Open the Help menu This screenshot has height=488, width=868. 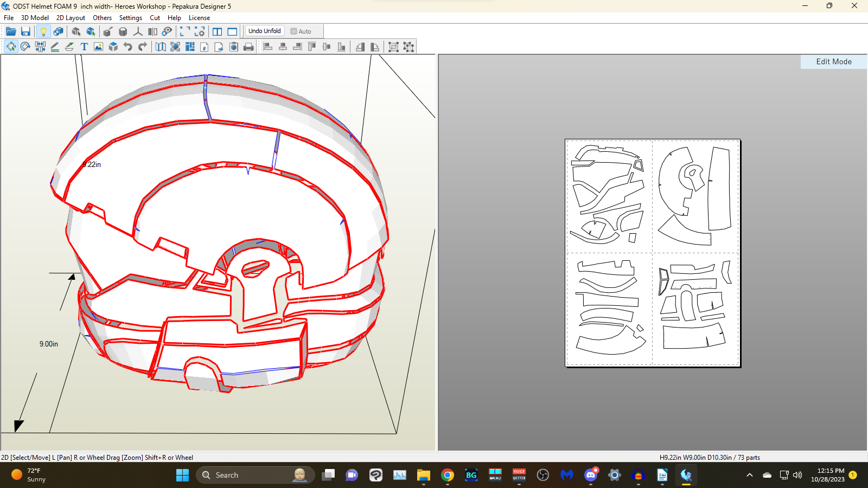tap(174, 18)
